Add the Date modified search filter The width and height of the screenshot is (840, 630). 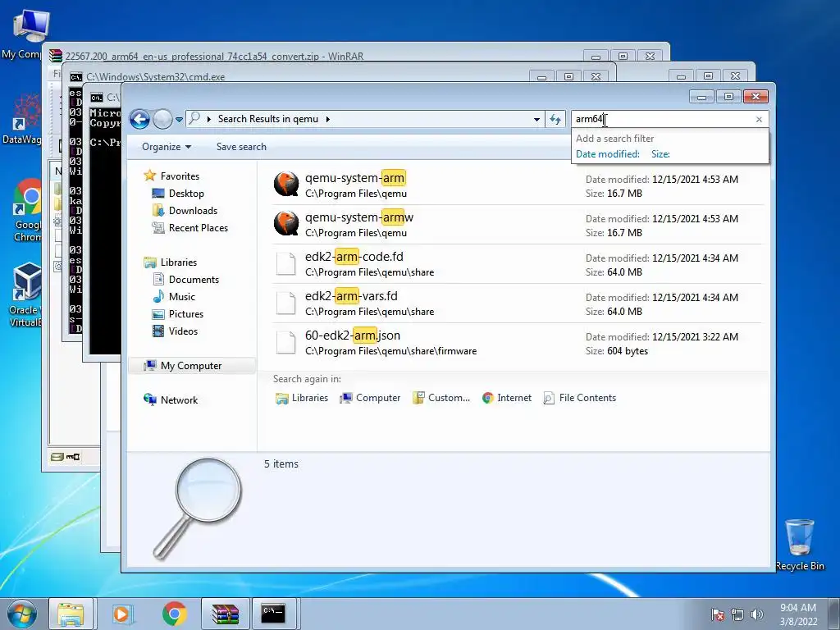pos(608,154)
